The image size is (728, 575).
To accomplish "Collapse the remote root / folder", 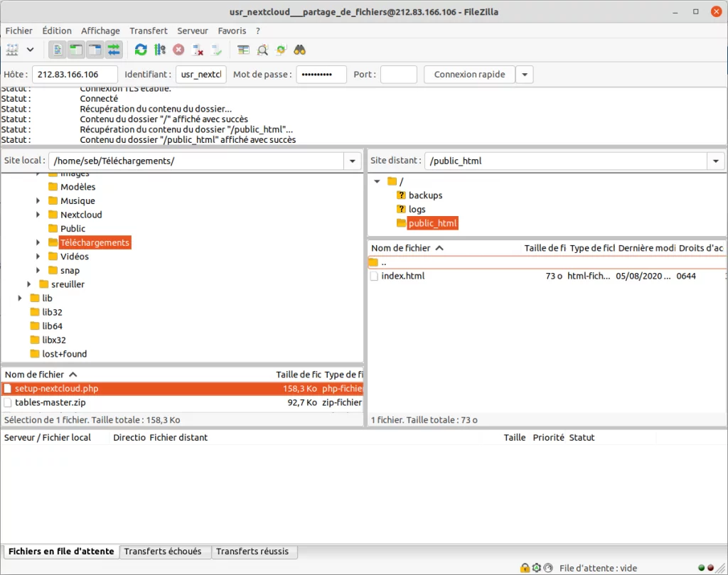I will [x=377, y=181].
